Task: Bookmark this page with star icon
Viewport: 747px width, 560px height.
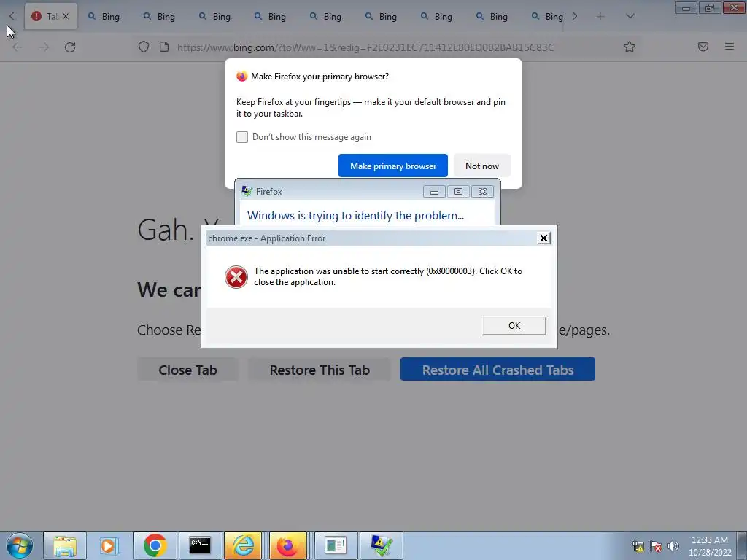Action: click(x=630, y=47)
